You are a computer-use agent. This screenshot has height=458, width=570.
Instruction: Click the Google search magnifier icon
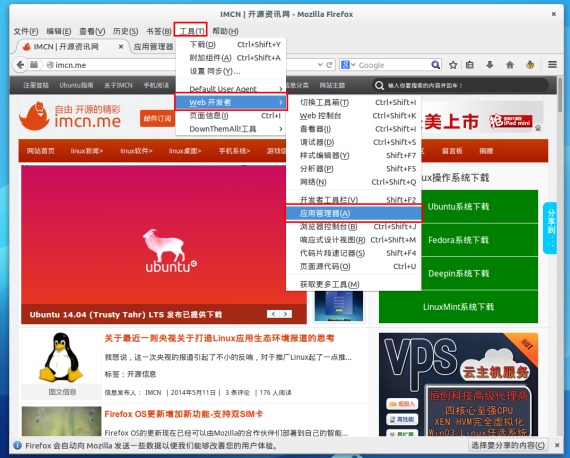(435, 65)
